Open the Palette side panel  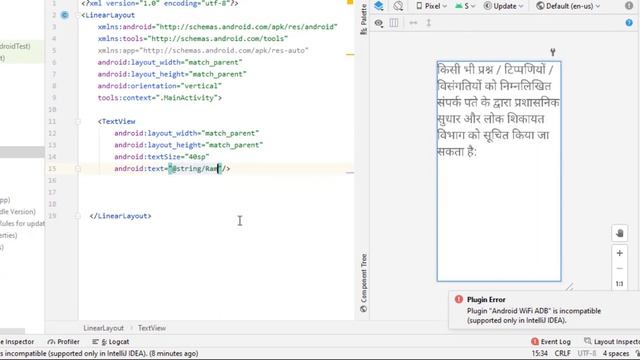point(364,19)
